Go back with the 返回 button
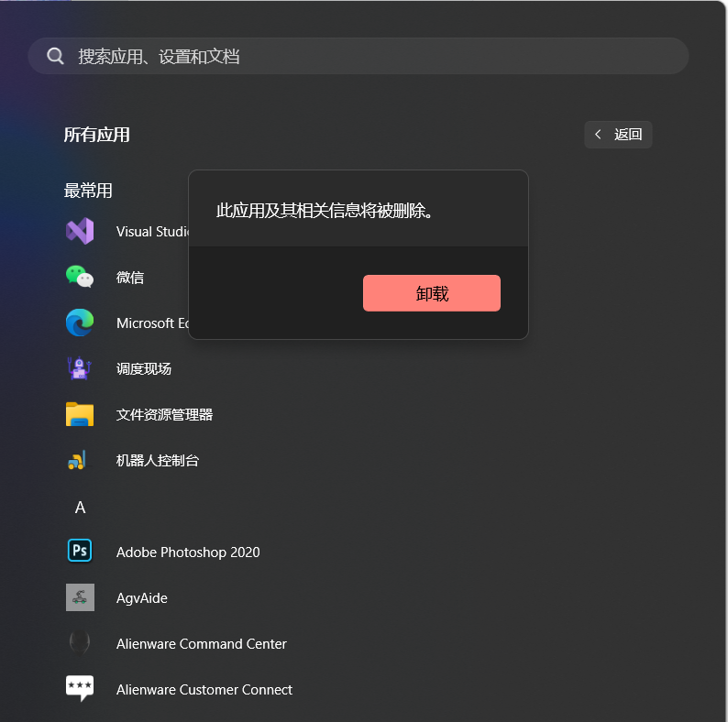The image size is (728, 722). (x=618, y=135)
